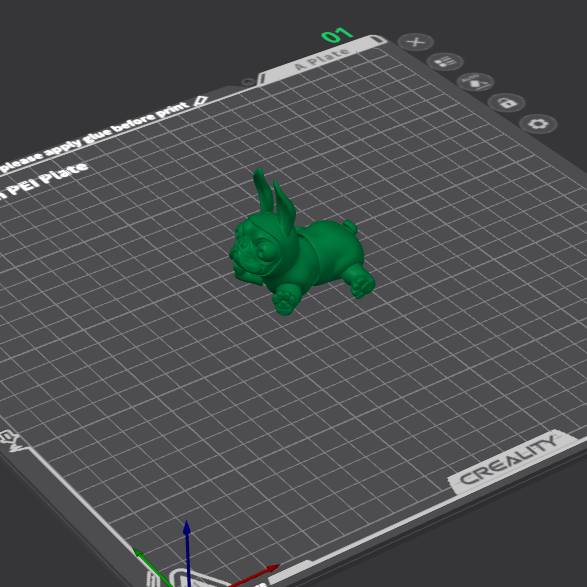Click the auto-arrange icon beside the plate
Image resolution: width=587 pixels, height=587 pixels.
point(475,82)
